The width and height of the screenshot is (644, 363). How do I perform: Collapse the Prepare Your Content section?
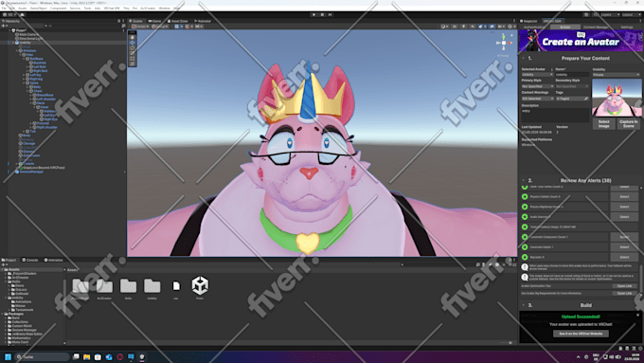[x=523, y=59]
